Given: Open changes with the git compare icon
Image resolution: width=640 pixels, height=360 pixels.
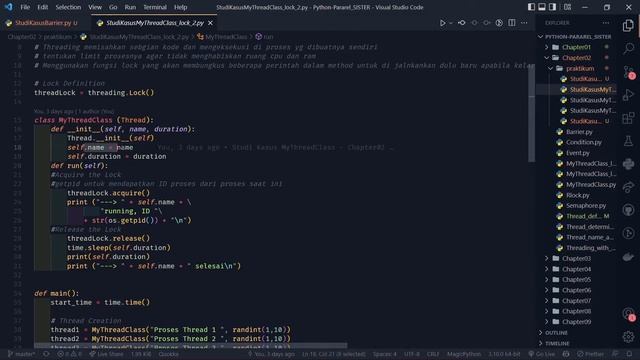Looking at the screenshot, I should [x=462, y=23].
